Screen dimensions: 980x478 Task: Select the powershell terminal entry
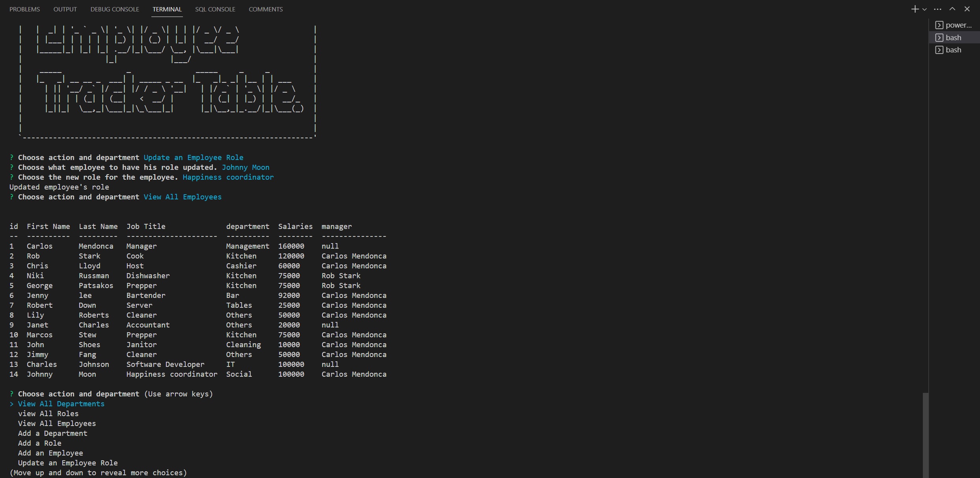(x=954, y=25)
